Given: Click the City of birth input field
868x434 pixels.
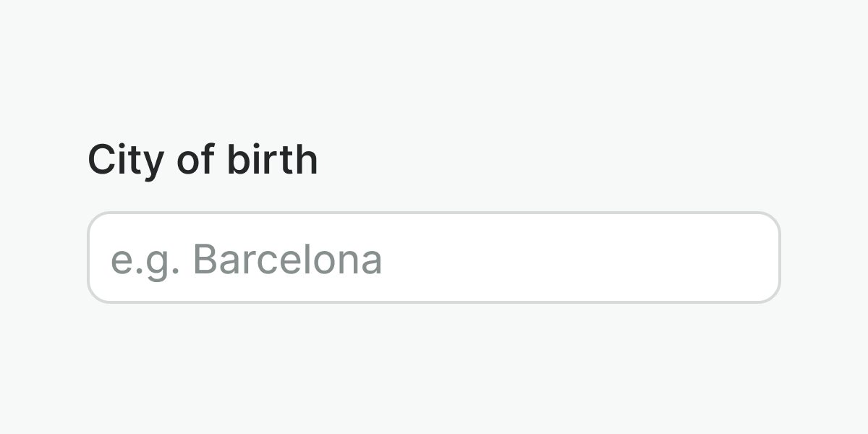Looking at the screenshot, I should (434, 258).
